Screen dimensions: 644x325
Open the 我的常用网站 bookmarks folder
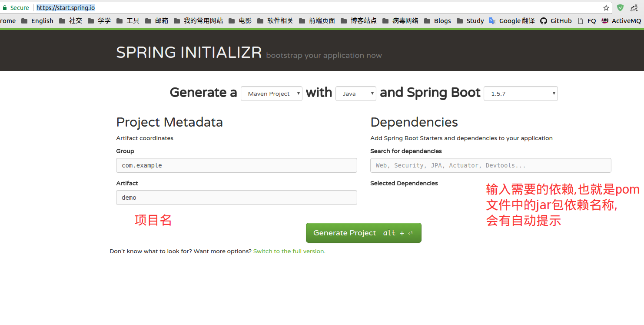(x=198, y=21)
